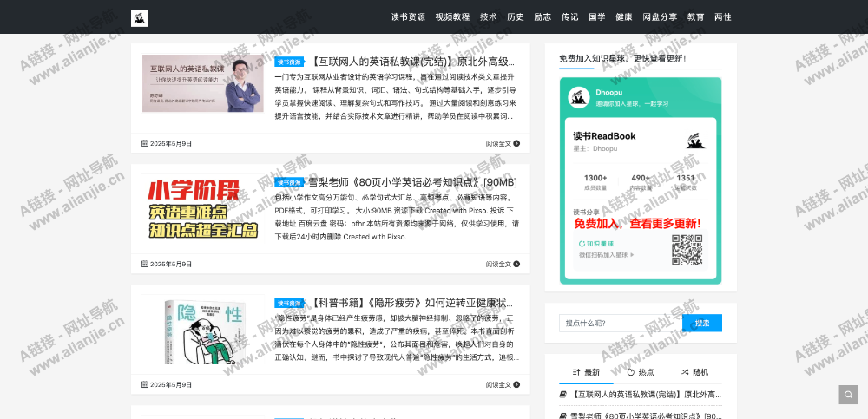Click the QR code in the 知识星球 card

tap(687, 250)
